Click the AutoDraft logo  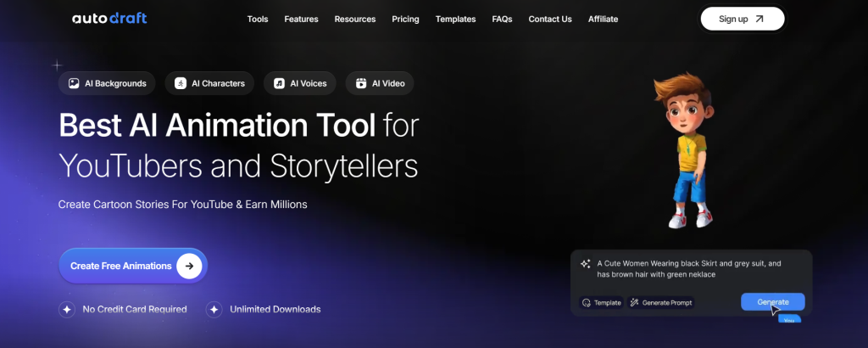(x=109, y=19)
